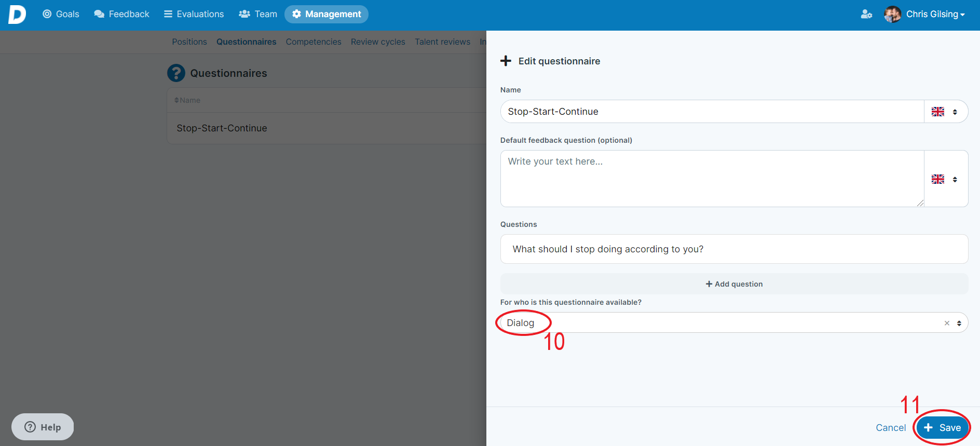The height and width of the screenshot is (446, 980).
Task: Click Chris Gilsing profile avatar
Action: tap(893, 14)
